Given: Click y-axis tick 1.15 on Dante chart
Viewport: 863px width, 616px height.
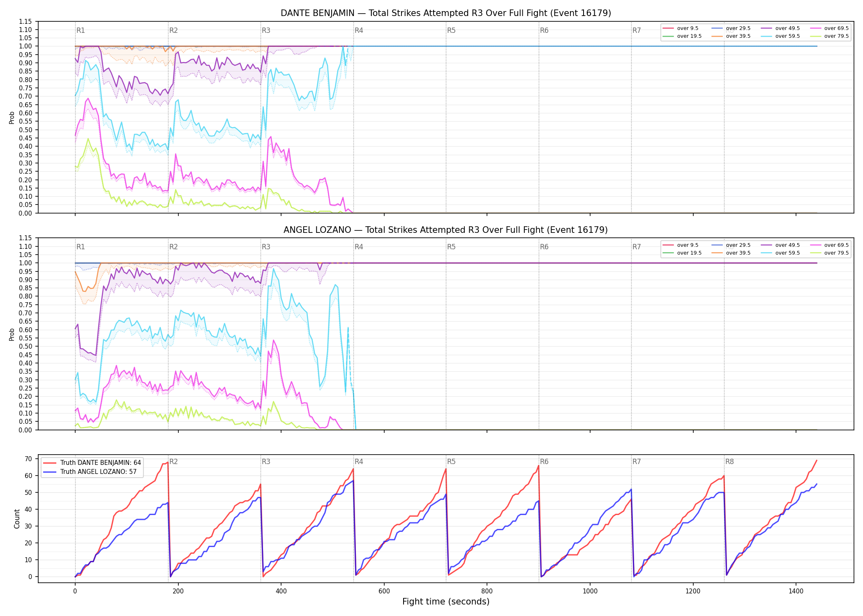Looking at the screenshot, I should [x=25, y=21].
